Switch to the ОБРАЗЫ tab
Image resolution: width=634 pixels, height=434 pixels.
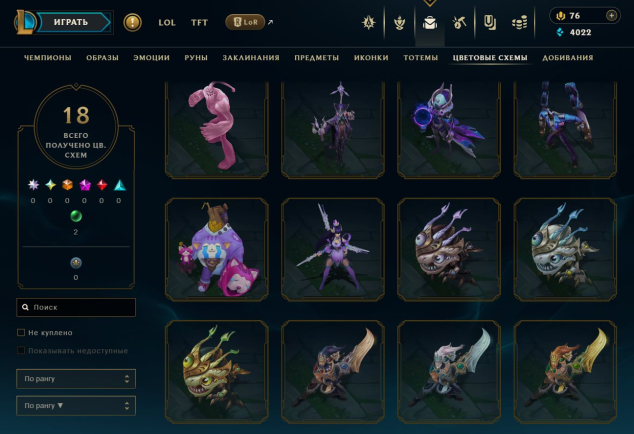(x=102, y=57)
